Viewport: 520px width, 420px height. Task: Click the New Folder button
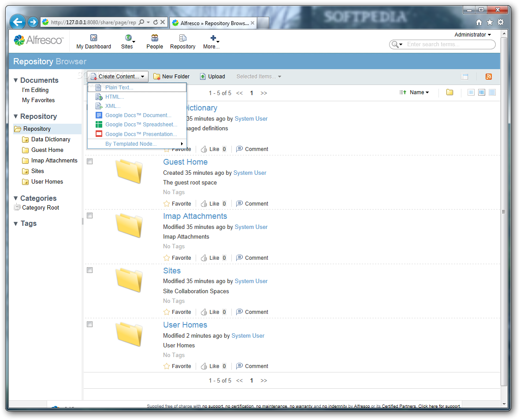tap(171, 77)
